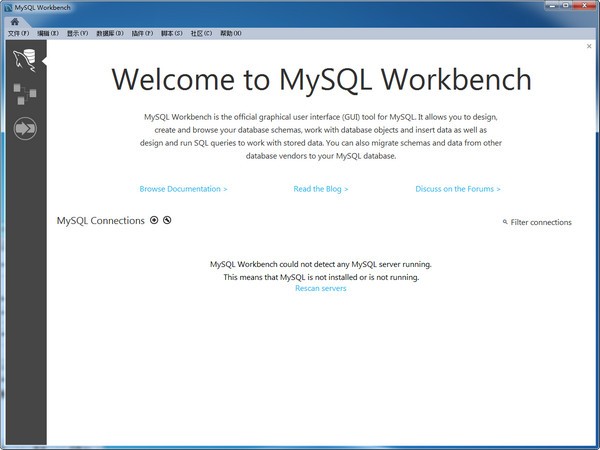Viewport: 600px width, 450px height.
Task: Open the 编辑(E) menu
Action: [x=48, y=33]
